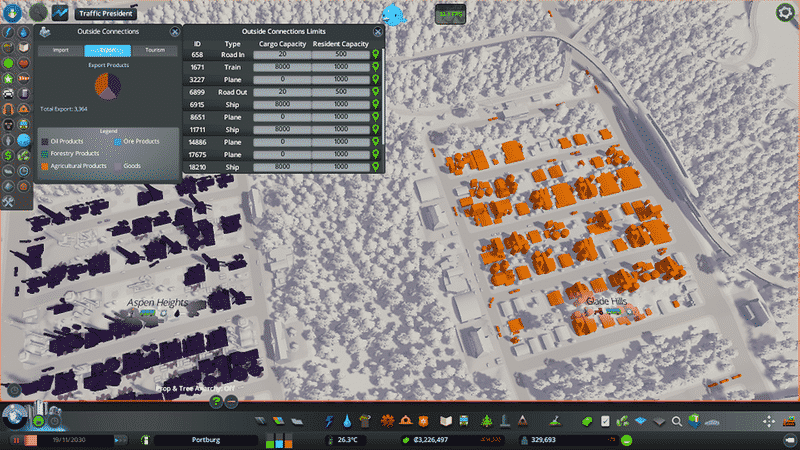Image resolution: width=800 pixels, height=450 pixels.
Task: Edit Train 1671 cargo capacity field
Action: click(282, 67)
